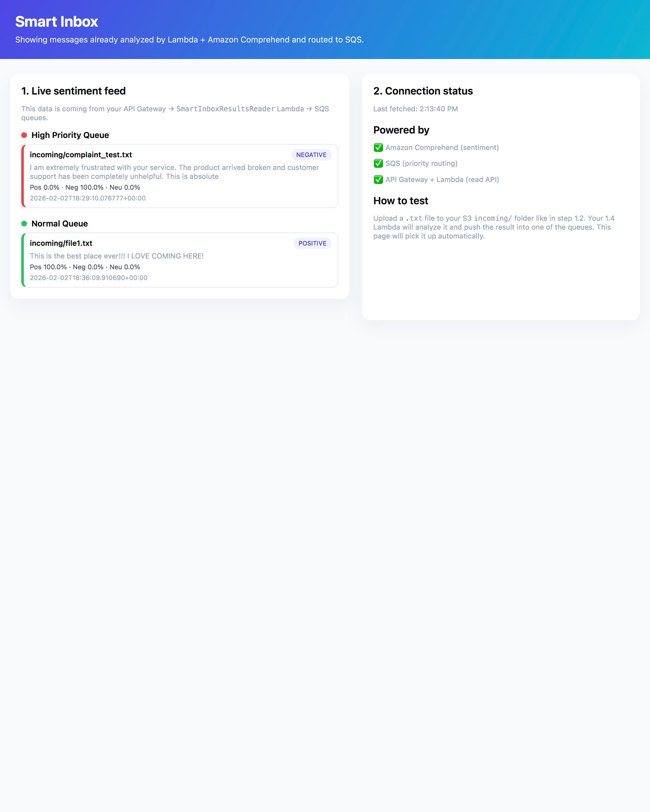650x812 pixels.
Task: Click the Last fetched timestamp
Action: click(415, 109)
